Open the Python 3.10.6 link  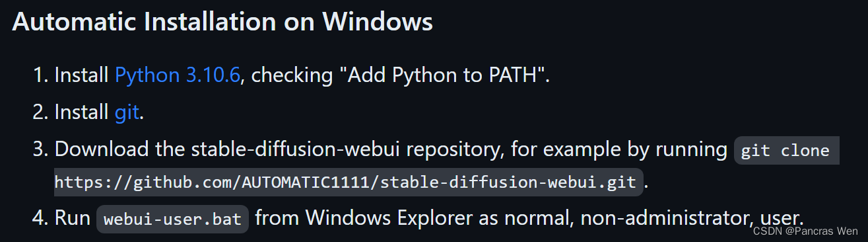coord(177,75)
